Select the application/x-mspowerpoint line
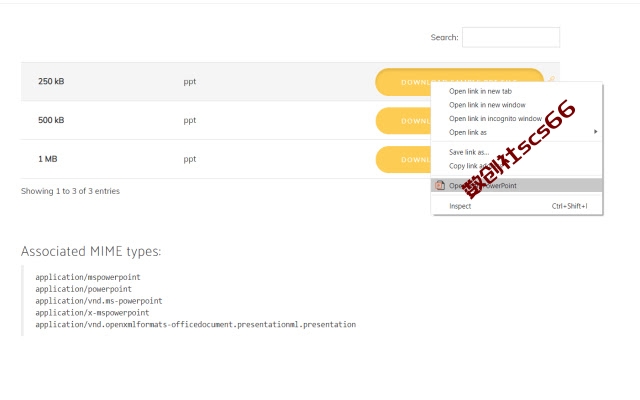The image size is (640, 400). coord(92,313)
